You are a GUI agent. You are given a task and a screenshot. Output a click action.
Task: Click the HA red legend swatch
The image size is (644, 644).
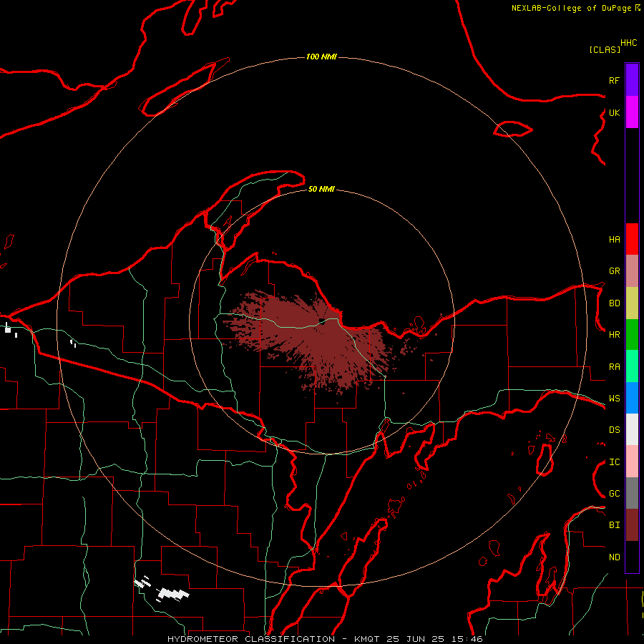coord(632,239)
